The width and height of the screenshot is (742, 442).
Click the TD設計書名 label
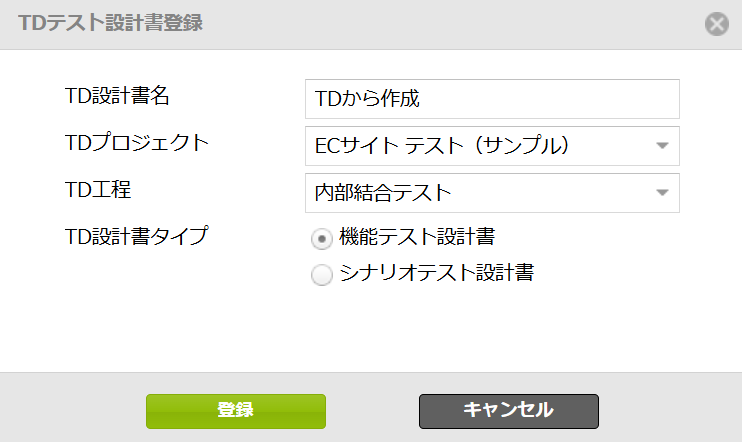[x=117, y=97]
